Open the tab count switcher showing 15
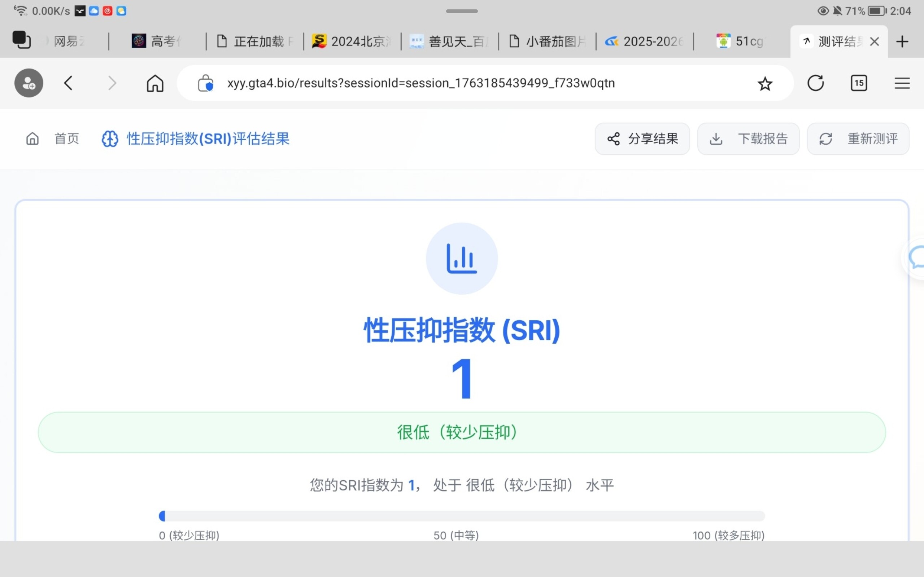924x577 pixels. pyautogui.click(x=859, y=83)
